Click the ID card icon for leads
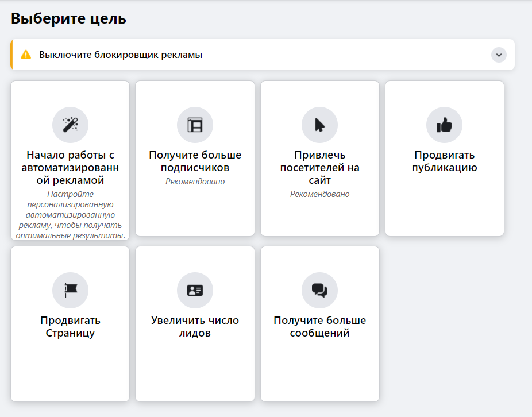The image size is (532, 417). [x=195, y=290]
